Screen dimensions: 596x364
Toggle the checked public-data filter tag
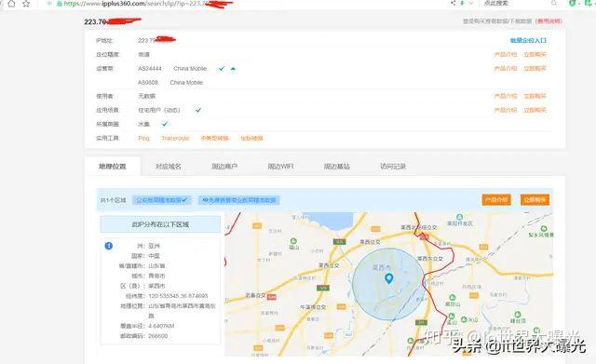[162, 200]
